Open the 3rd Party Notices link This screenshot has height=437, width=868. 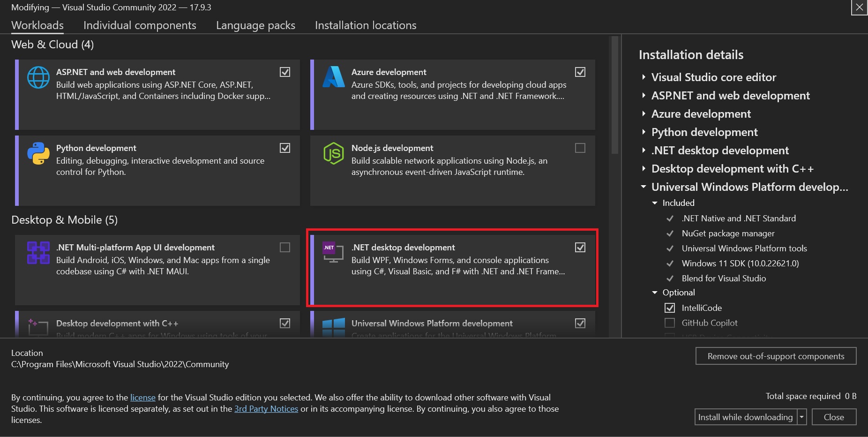point(266,408)
